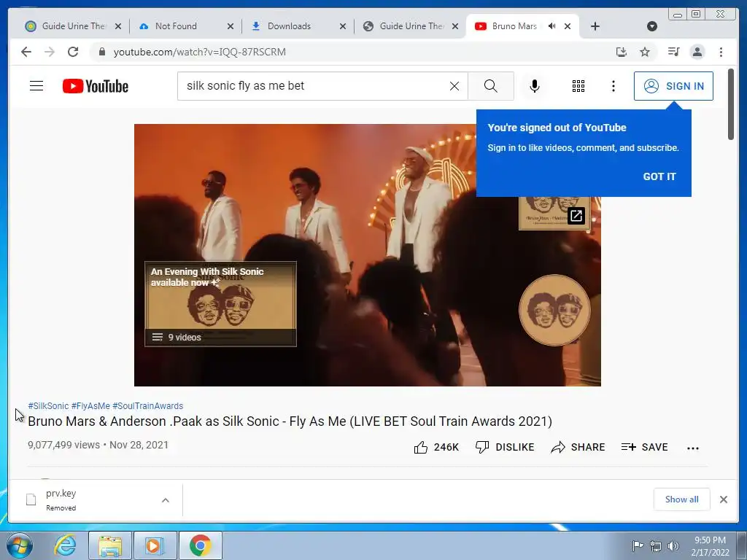The image size is (747, 560).
Task: Close the Not Found tab
Action: pyautogui.click(x=231, y=26)
